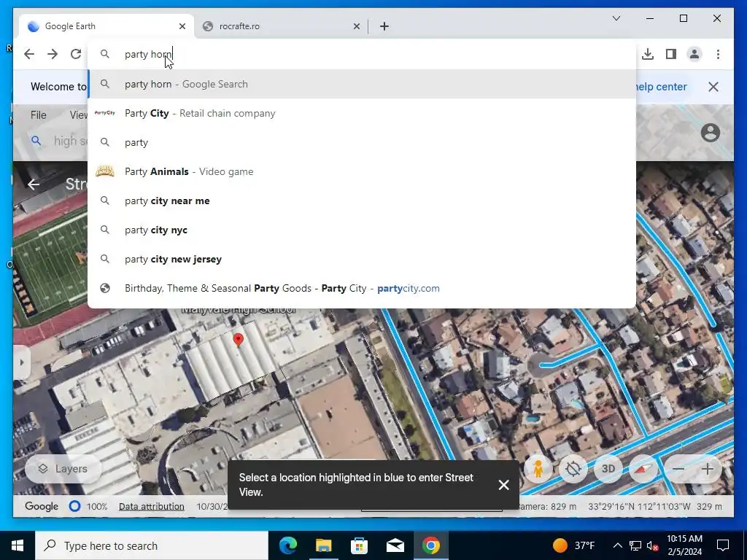Open partycity.com suggestion link
Viewport: 747px width, 560px height.
(362, 288)
